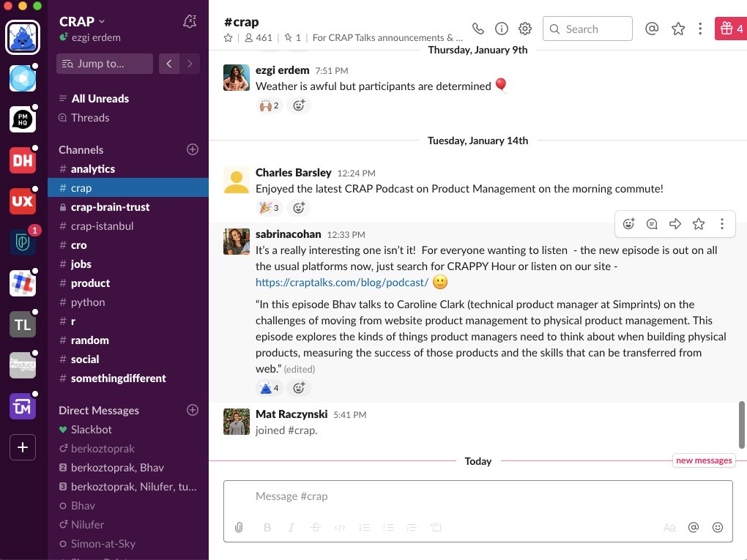
Task: Start a new direct message with plus icon
Action: tap(193, 410)
